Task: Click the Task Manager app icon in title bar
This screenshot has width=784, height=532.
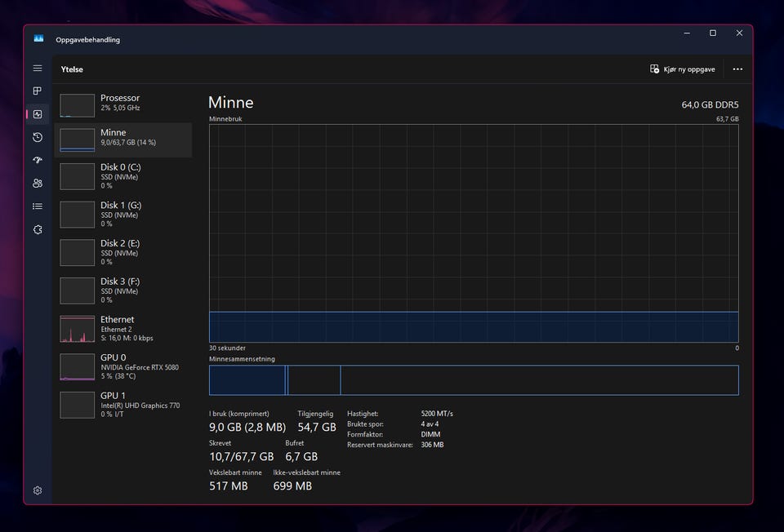Action: click(38, 39)
